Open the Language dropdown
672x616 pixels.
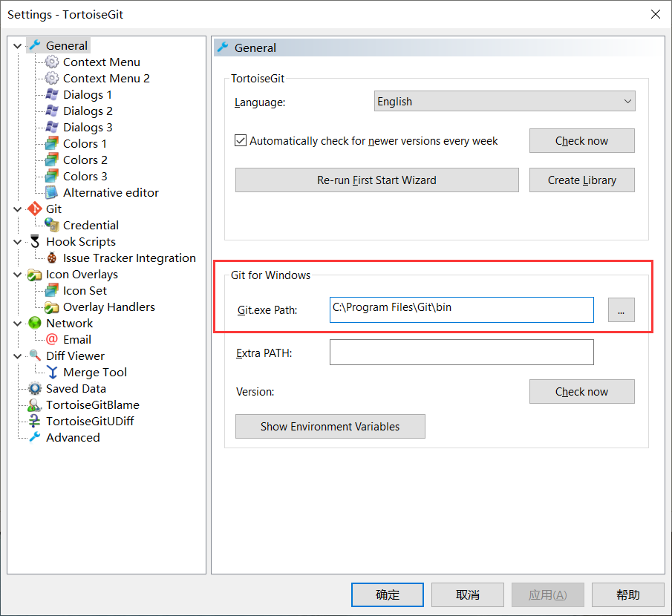pyautogui.click(x=504, y=101)
